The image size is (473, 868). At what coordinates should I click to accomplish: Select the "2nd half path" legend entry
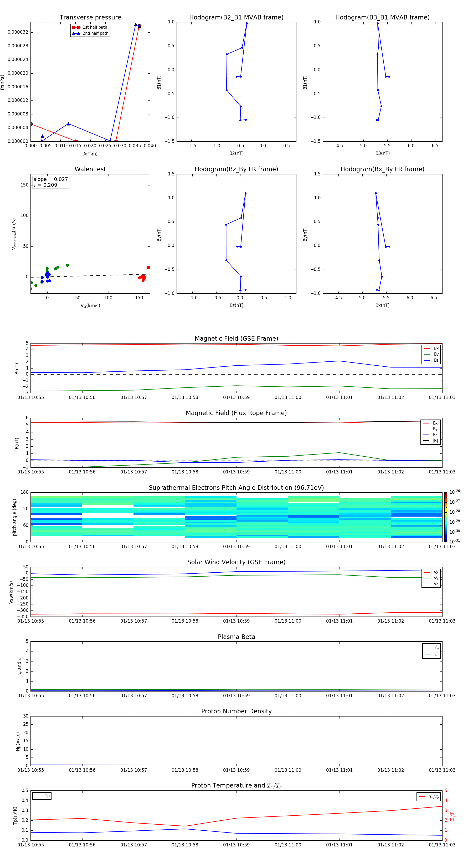coord(90,33)
